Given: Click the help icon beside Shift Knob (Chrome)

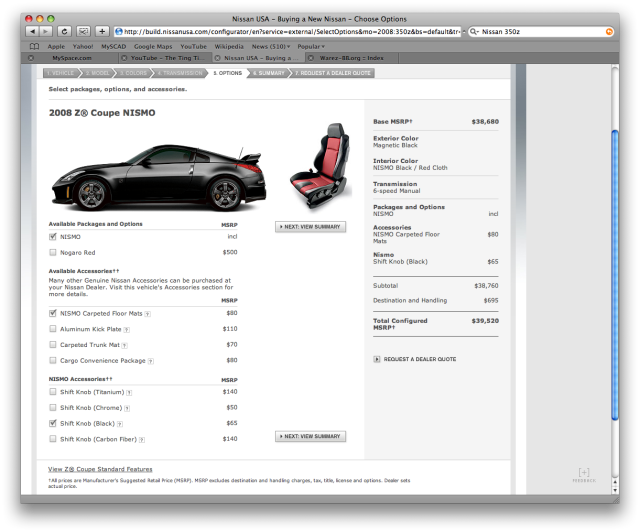Looking at the screenshot, I should tap(127, 408).
